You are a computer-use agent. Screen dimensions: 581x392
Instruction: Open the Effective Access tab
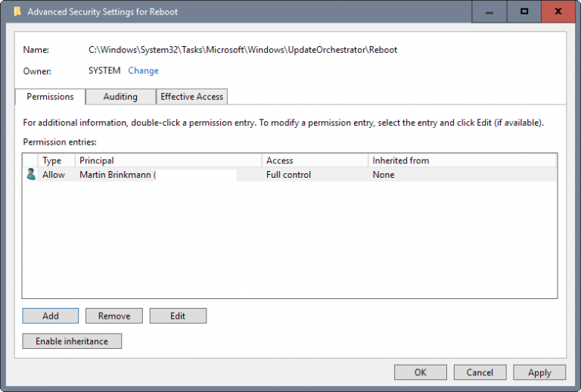191,97
